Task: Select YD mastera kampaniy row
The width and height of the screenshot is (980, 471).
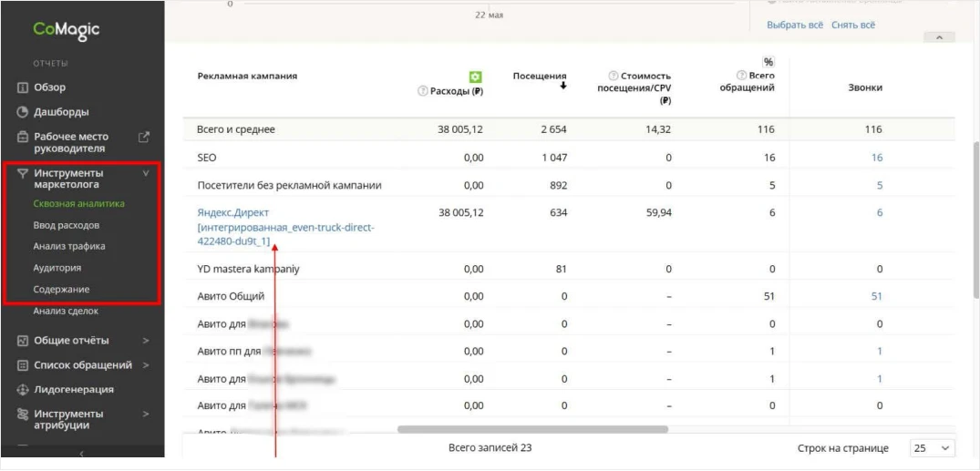Action: pyautogui.click(x=249, y=269)
